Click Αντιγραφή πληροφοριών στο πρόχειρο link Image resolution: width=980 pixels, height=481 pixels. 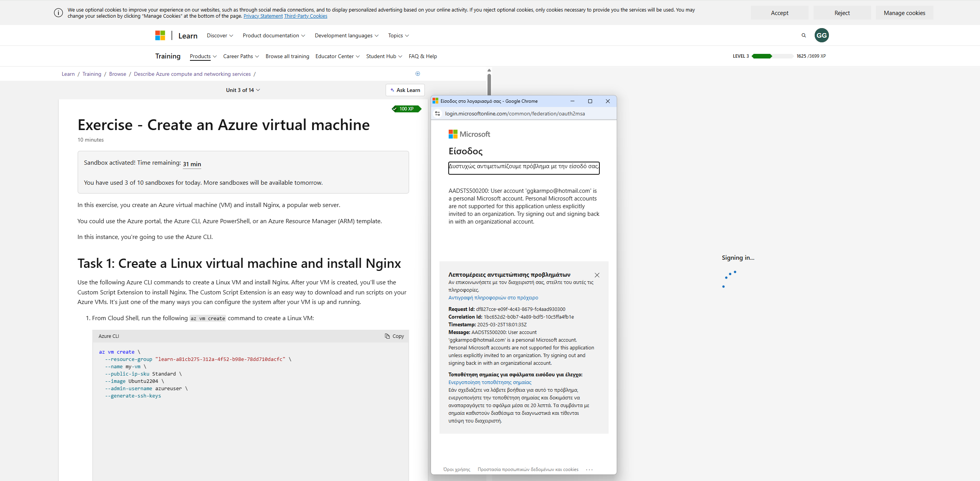493,298
